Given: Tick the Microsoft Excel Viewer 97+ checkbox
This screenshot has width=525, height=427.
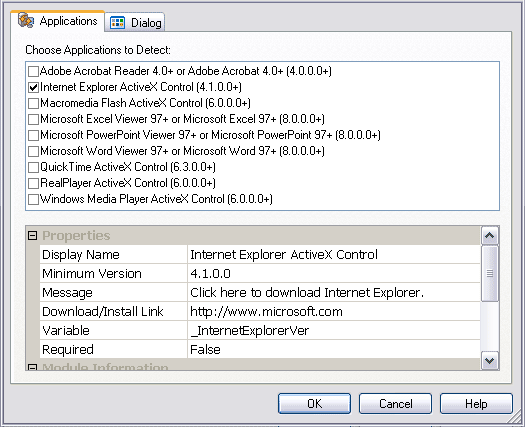Looking at the screenshot, I should (x=33, y=119).
